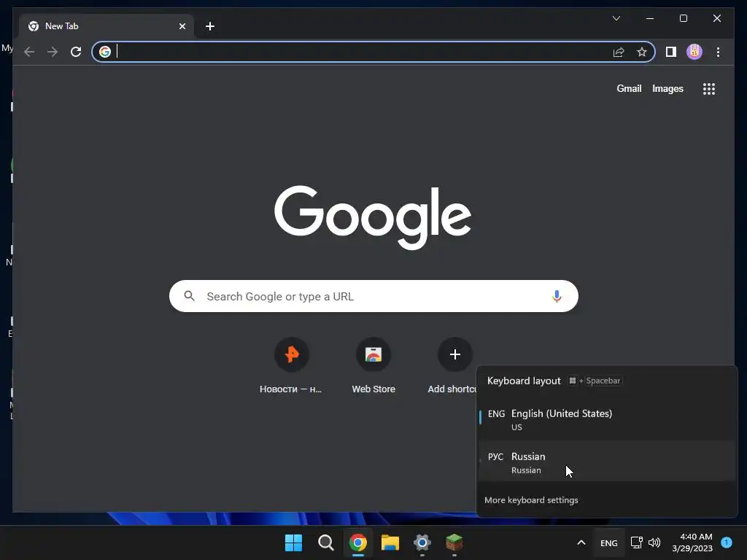Open the notification badge

click(727, 542)
